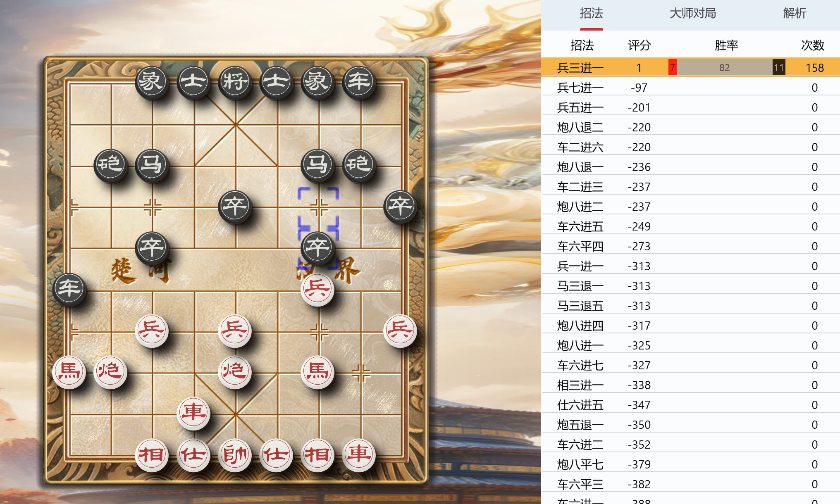Select the red 帥 general piece
Screen dimensions: 840x504
point(235,454)
